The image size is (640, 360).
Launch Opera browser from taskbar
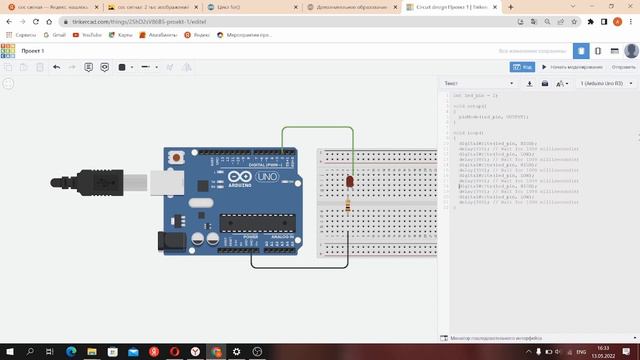click(x=175, y=351)
